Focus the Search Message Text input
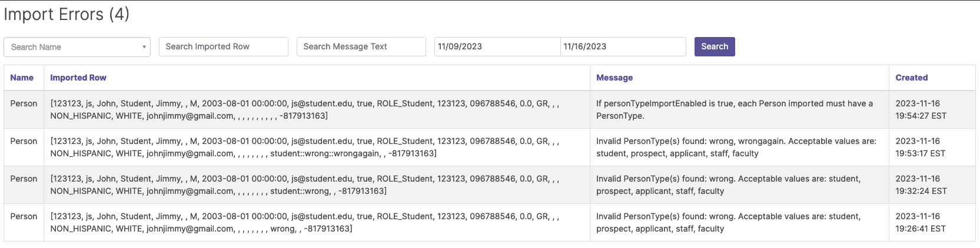980x248 pixels. (x=361, y=46)
